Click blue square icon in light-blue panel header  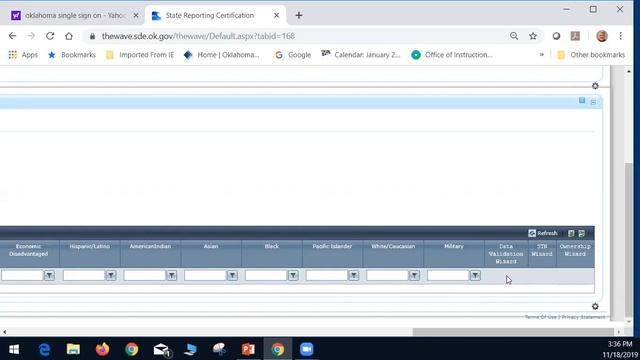click(x=582, y=100)
